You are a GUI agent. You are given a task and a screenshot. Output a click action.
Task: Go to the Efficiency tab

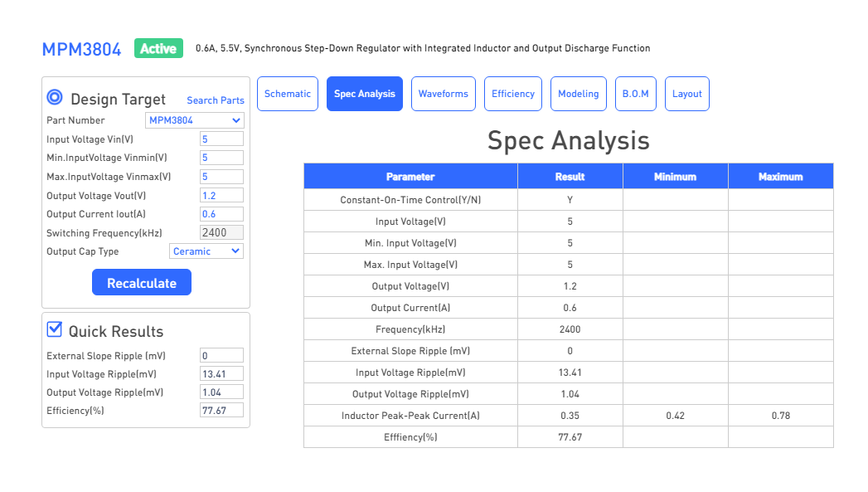(x=513, y=94)
